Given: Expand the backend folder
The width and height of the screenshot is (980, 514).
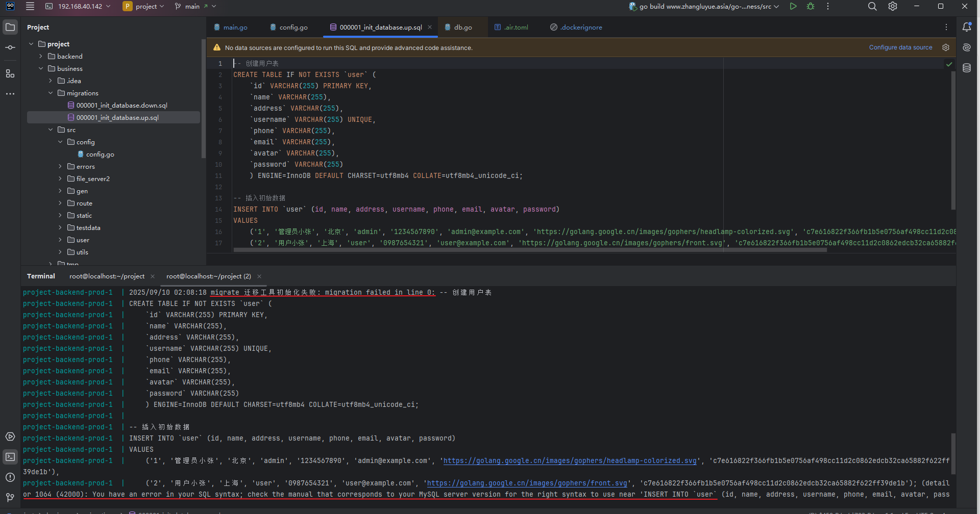Looking at the screenshot, I should [x=41, y=56].
